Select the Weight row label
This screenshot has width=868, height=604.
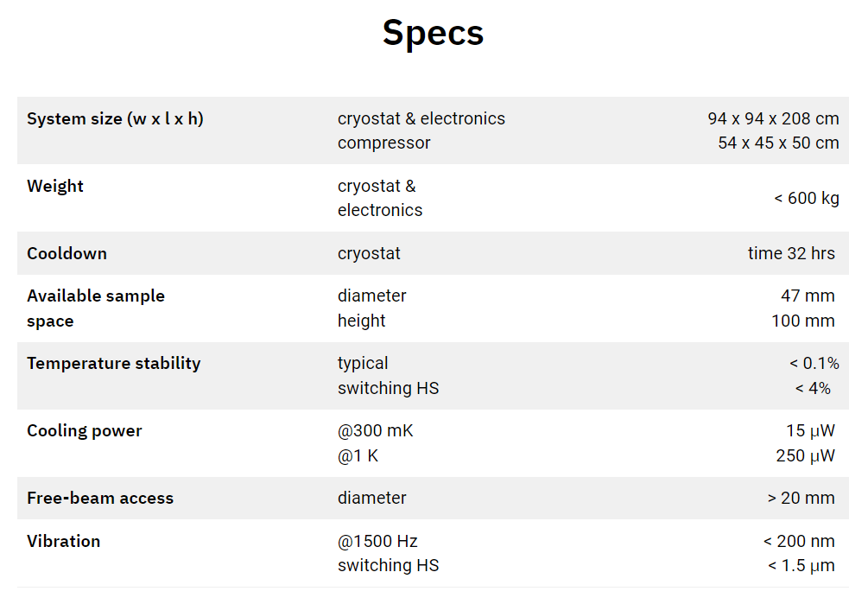point(54,186)
